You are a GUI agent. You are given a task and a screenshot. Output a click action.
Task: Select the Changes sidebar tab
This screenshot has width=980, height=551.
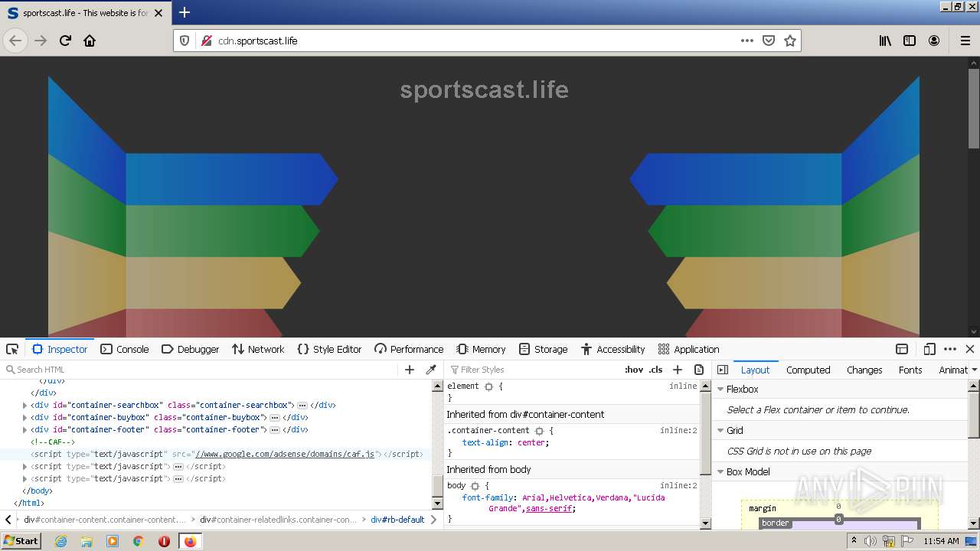pyautogui.click(x=864, y=370)
